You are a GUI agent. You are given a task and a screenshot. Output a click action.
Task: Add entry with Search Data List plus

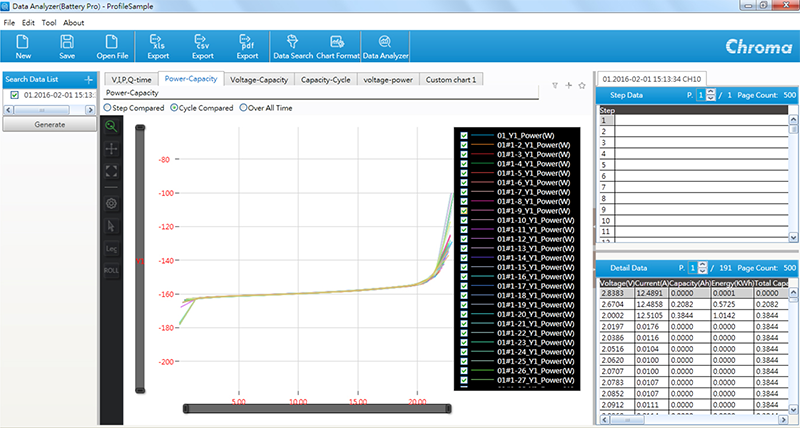88,79
